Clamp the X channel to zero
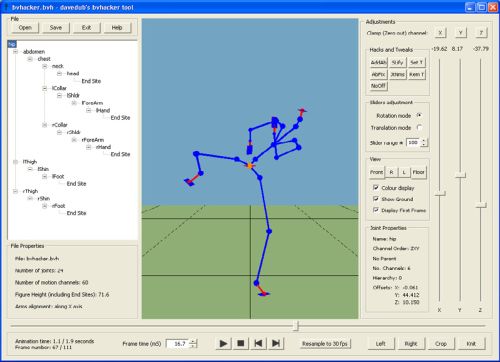The image size is (500, 362). click(x=440, y=33)
